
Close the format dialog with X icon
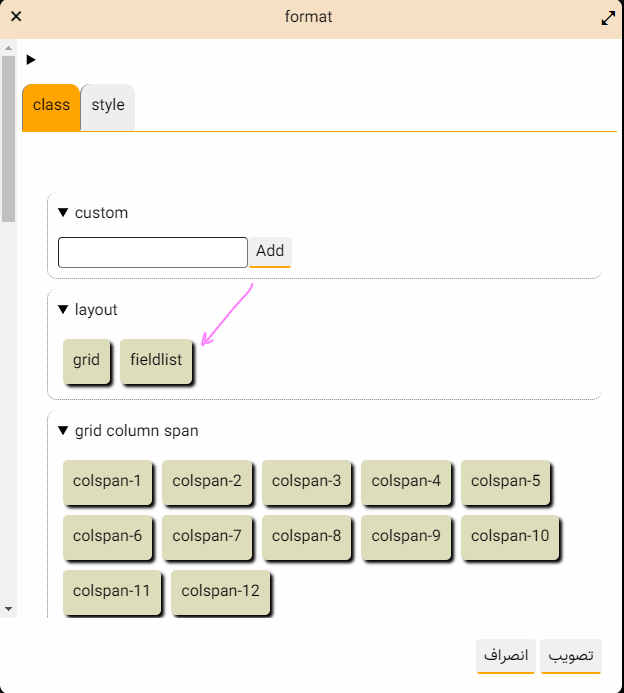(16, 16)
